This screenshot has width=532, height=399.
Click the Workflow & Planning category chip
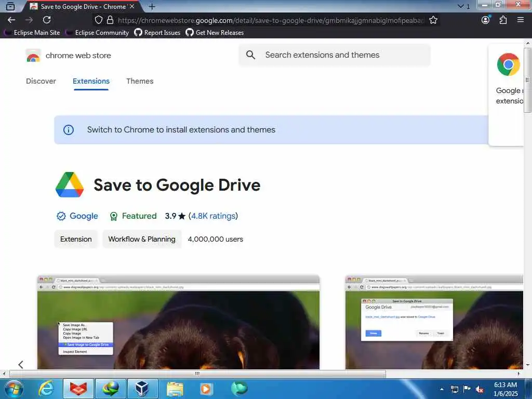click(x=142, y=239)
